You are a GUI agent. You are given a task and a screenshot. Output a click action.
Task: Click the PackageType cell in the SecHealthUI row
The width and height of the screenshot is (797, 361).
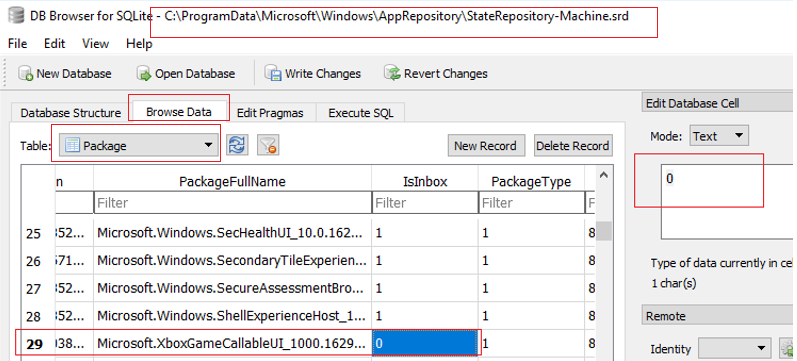(x=531, y=233)
